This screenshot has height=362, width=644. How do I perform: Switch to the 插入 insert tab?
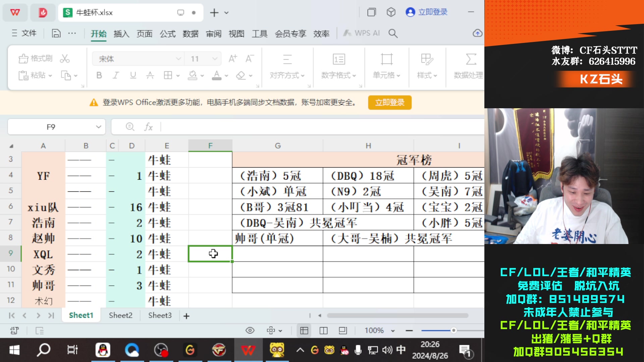pos(121,34)
